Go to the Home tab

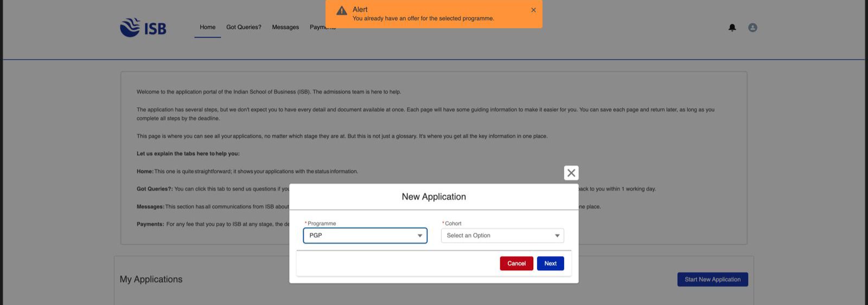tap(207, 27)
